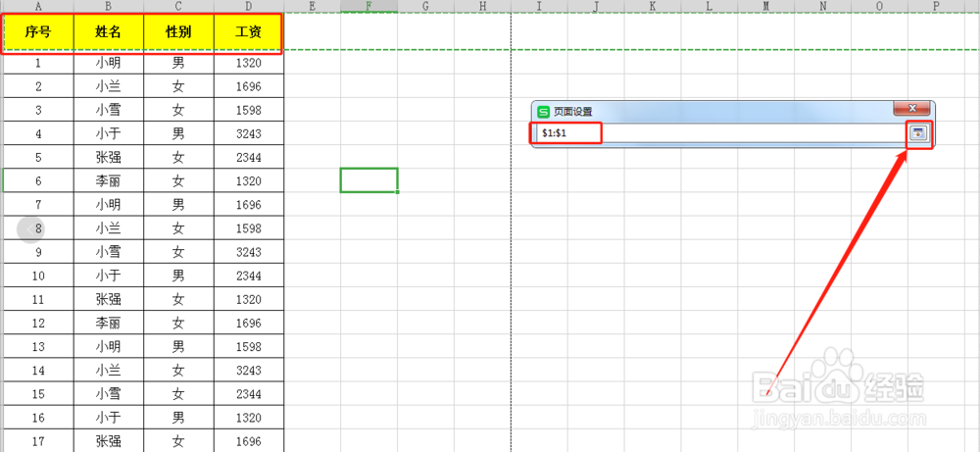Select column F header
Image resolution: width=980 pixels, height=452 pixels.
368,6
